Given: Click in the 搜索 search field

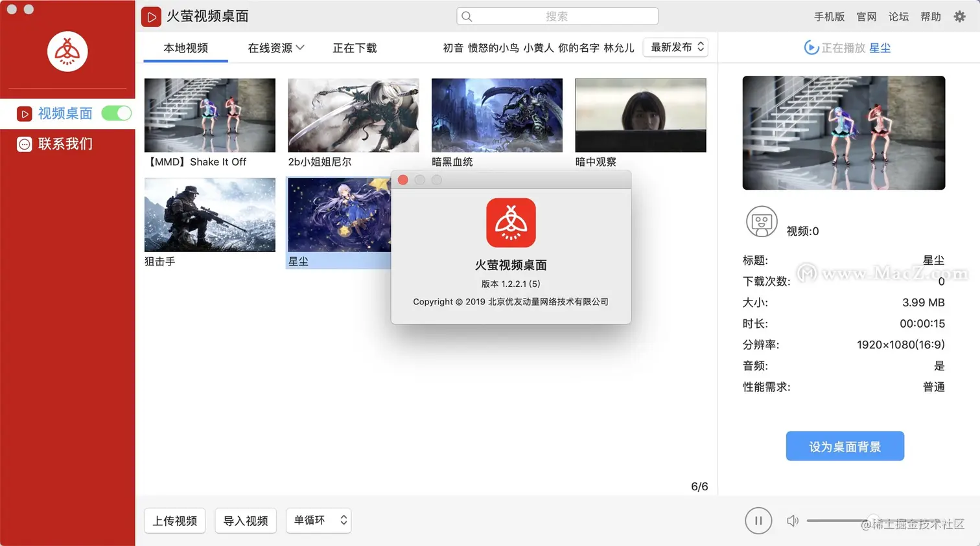Looking at the screenshot, I should pos(557,16).
